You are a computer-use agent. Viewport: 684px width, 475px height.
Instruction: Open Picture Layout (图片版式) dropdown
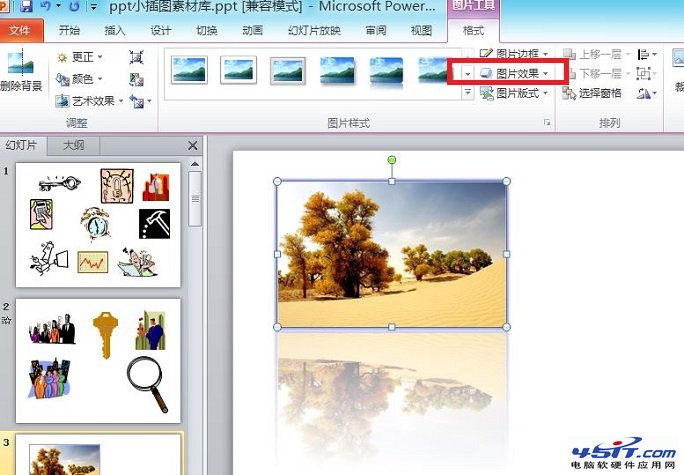click(514, 93)
